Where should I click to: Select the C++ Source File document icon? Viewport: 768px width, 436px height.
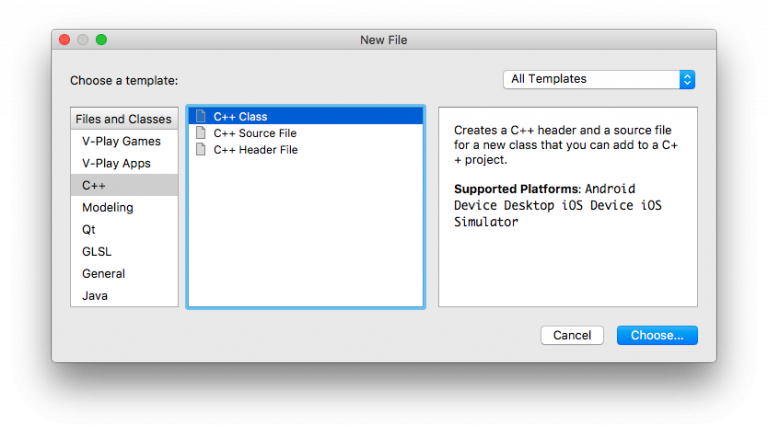pos(200,133)
